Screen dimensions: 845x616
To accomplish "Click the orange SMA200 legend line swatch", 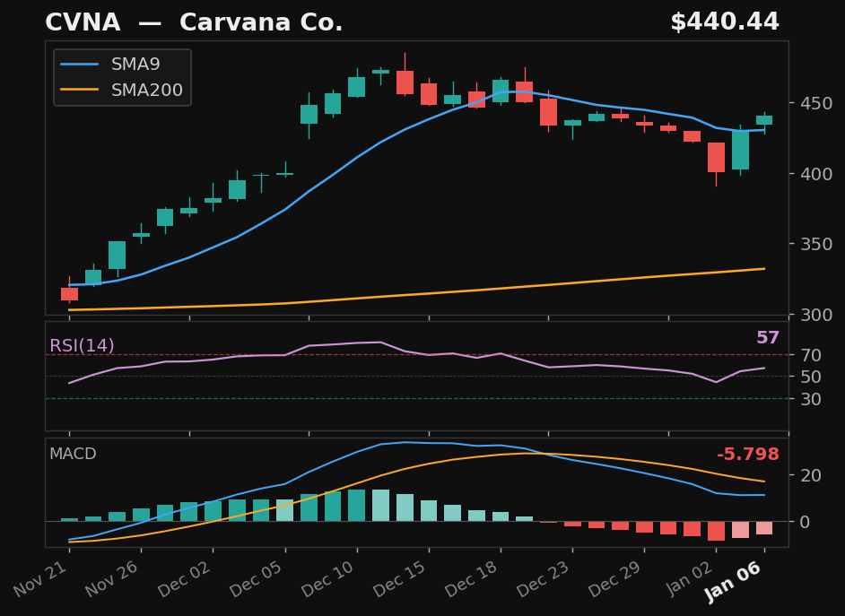I will click(x=80, y=90).
